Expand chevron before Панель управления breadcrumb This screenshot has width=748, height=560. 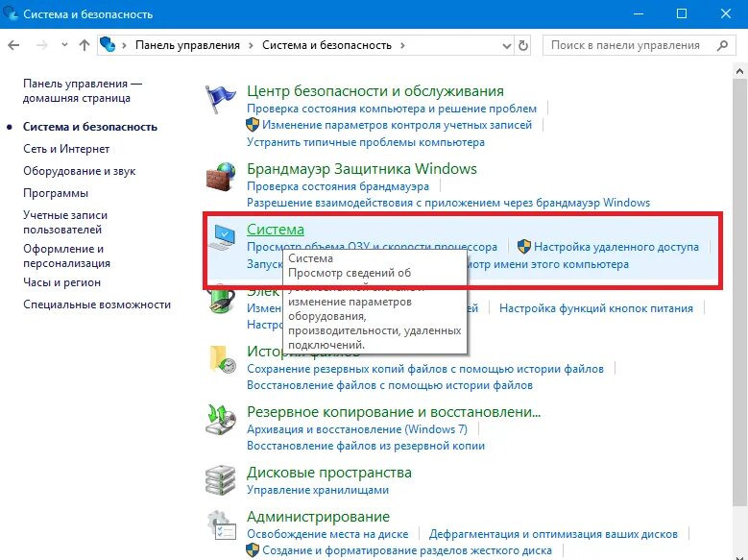(x=125, y=45)
